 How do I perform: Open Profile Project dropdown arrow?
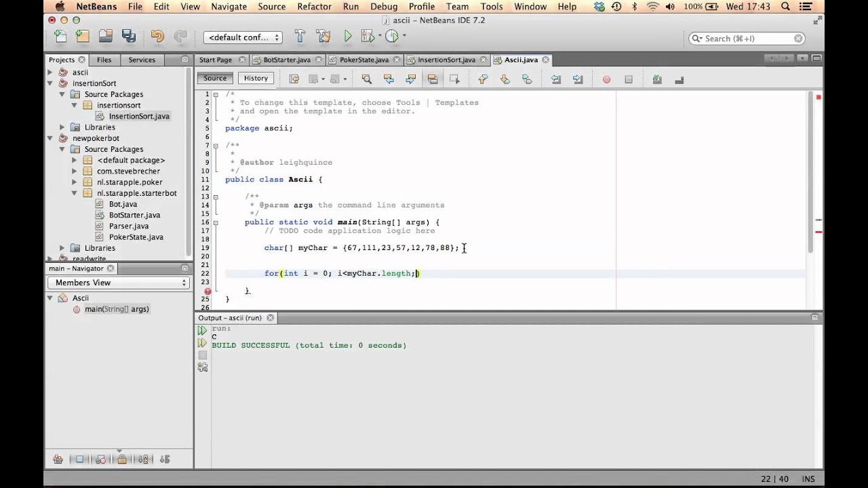click(404, 36)
